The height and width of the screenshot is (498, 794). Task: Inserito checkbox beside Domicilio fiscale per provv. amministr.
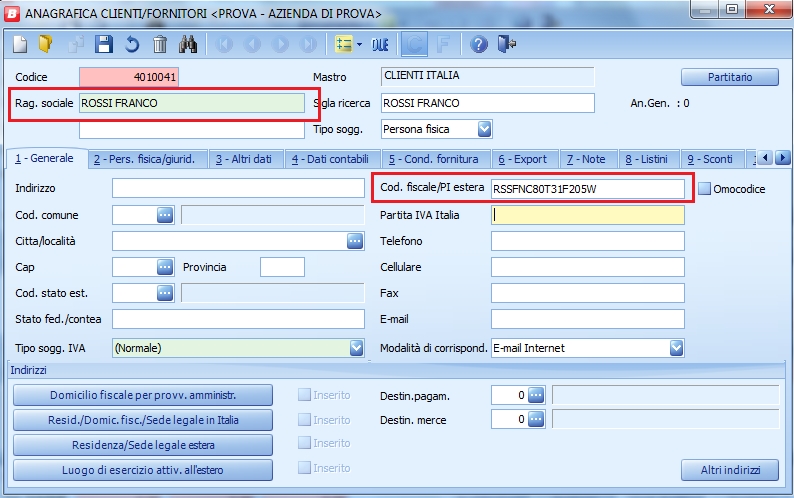(x=304, y=395)
